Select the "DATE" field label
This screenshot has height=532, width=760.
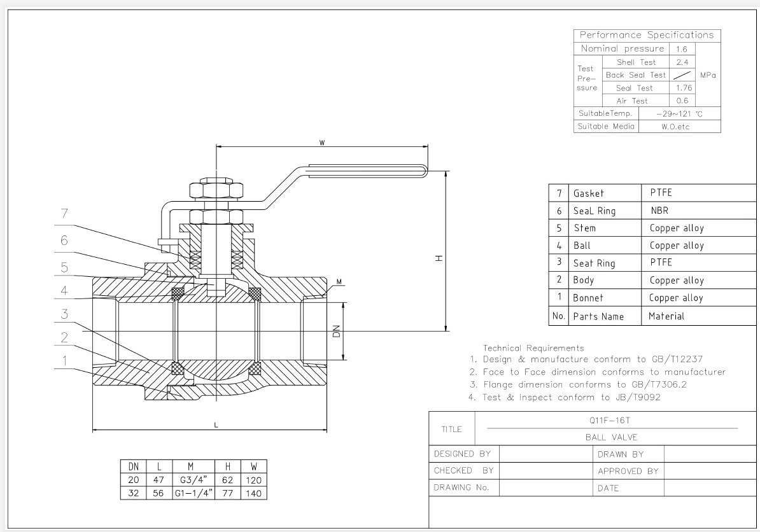pos(608,488)
